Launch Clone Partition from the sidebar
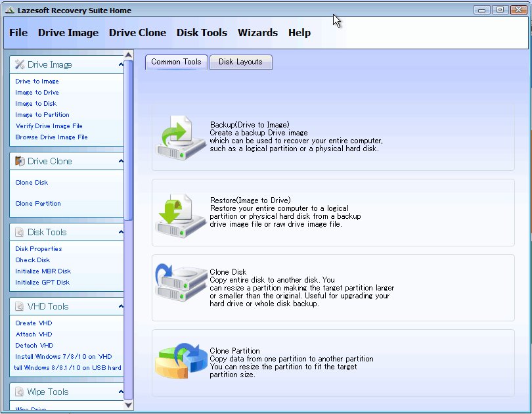 point(38,203)
